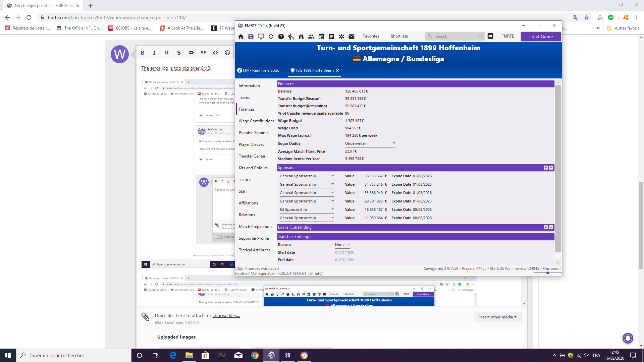Viewport: 644px width, 362px height.
Task: Click FMRTE finances panel vertical scrollbar
Action: pos(558,169)
